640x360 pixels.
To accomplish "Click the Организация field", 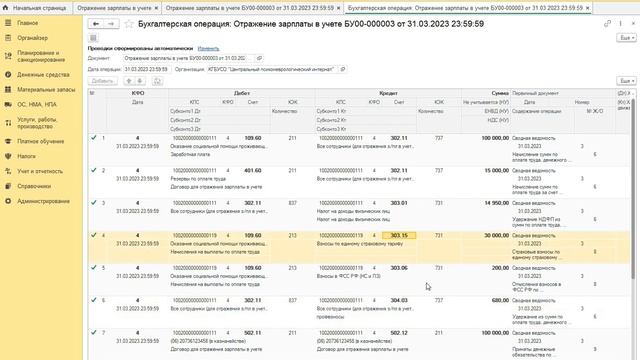I will (272, 69).
